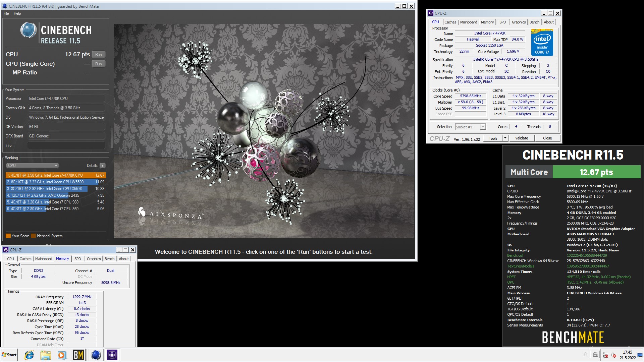Click the FI language indicator in tray

pyautogui.click(x=586, y=354)
